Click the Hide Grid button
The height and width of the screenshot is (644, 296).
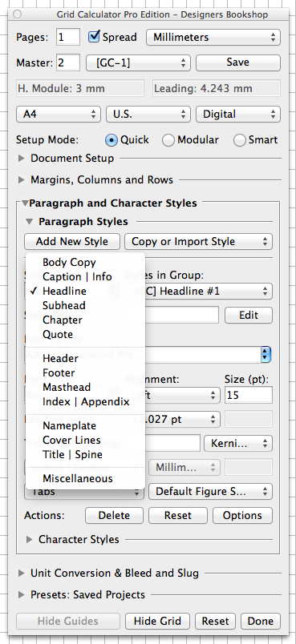pyautogui.click(x=157, y=621)
